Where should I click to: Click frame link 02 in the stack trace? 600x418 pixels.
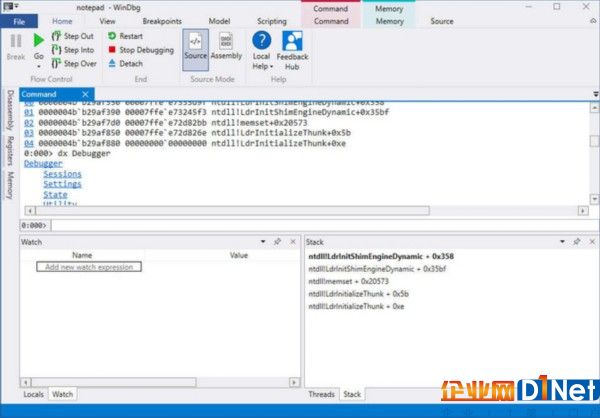[29, 122]
